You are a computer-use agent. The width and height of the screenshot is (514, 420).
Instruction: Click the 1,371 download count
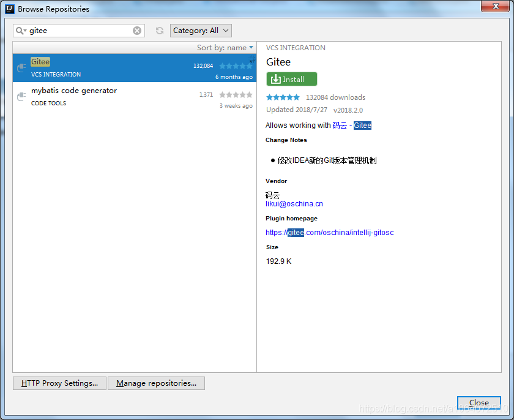coord(206,95)
